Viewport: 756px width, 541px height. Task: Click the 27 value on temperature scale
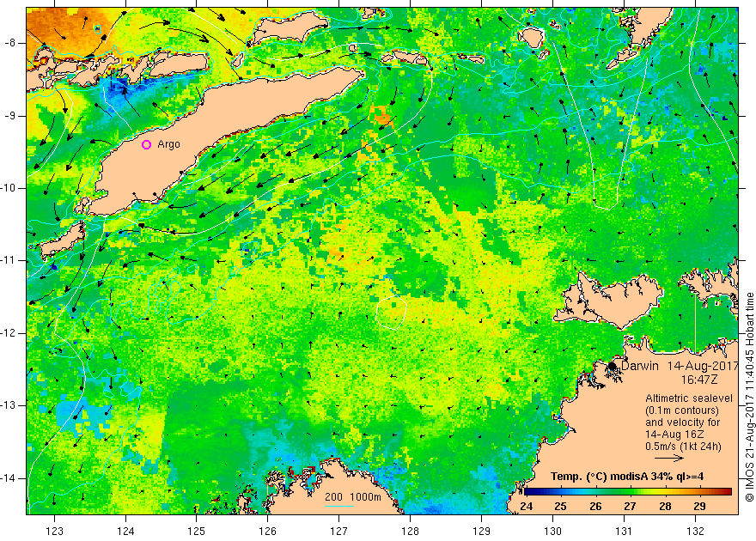tap(630, 507)
